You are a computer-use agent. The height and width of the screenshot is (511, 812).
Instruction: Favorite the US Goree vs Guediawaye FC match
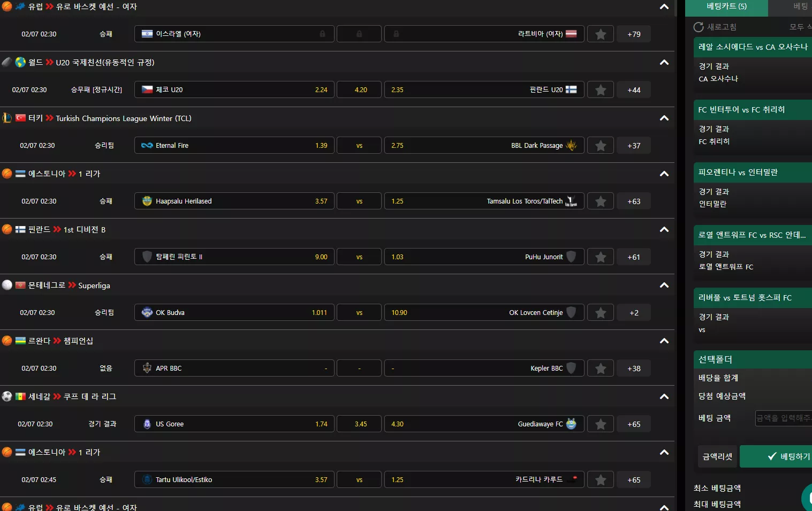pyautogui.click(x=601, y=424)
